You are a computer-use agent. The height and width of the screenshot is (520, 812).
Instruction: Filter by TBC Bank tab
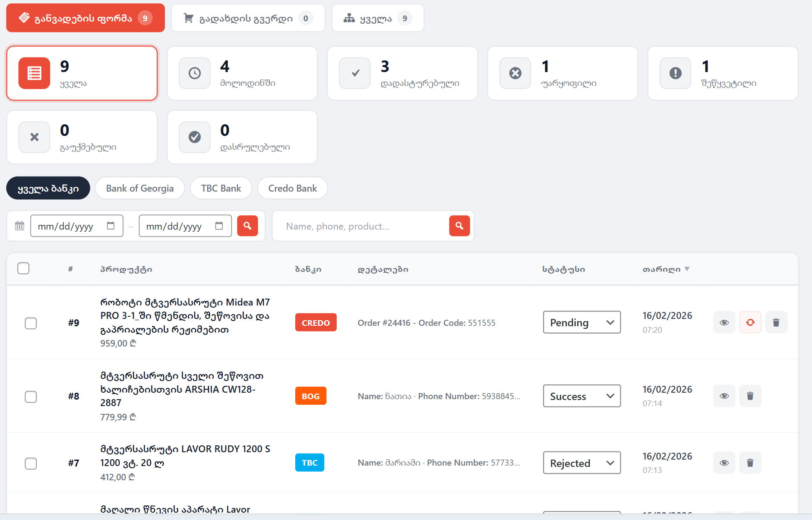221,188
